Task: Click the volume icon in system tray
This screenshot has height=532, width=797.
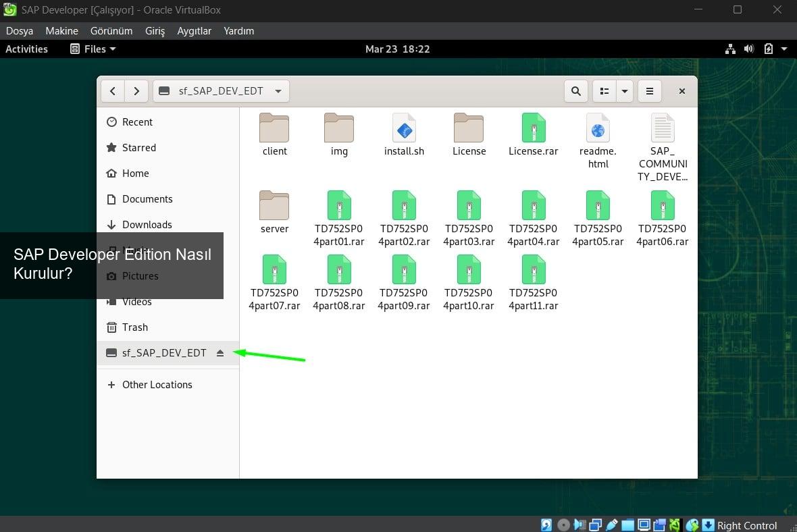Action: pyautogui.click(x=748, y=49)
